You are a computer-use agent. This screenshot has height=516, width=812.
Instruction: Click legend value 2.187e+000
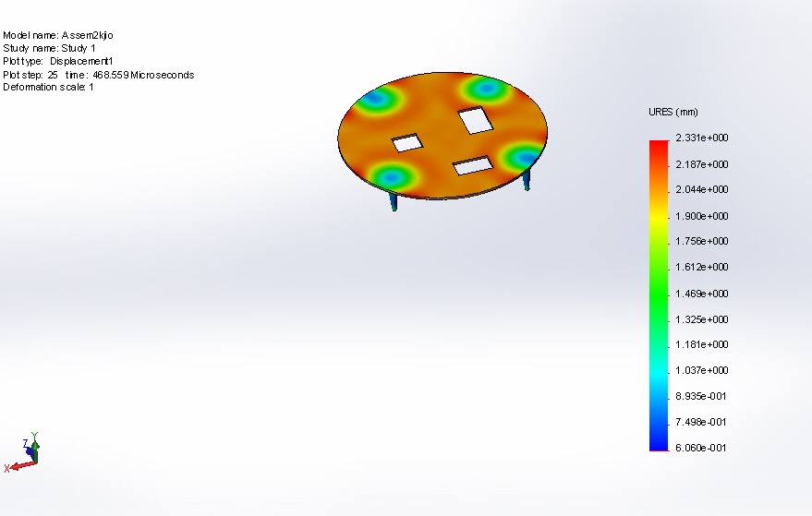tap(702, 164)
